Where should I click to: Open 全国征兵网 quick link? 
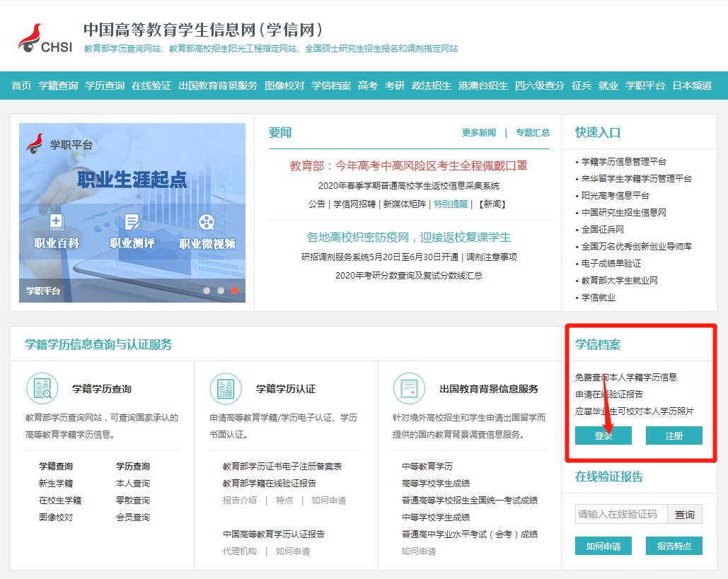click(603, 229)
